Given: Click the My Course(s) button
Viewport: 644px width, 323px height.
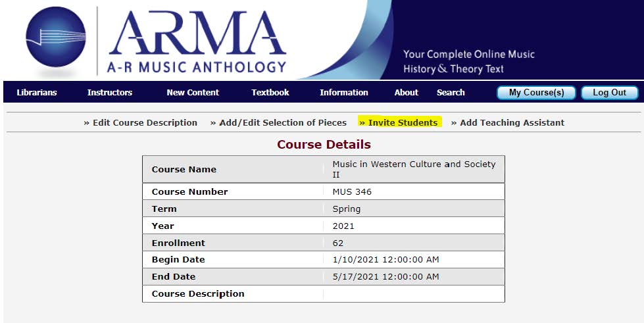Looking at the screenshot, I should pyautogui.click(x=536, y=93).
